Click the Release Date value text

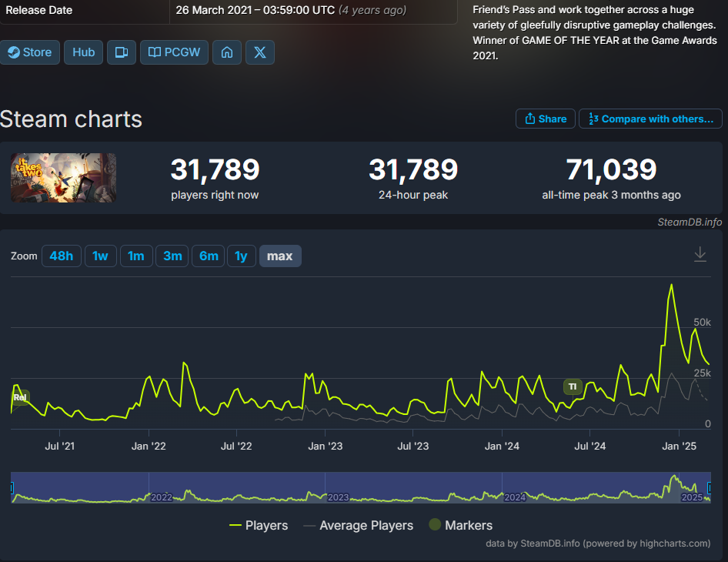point(291,10)
